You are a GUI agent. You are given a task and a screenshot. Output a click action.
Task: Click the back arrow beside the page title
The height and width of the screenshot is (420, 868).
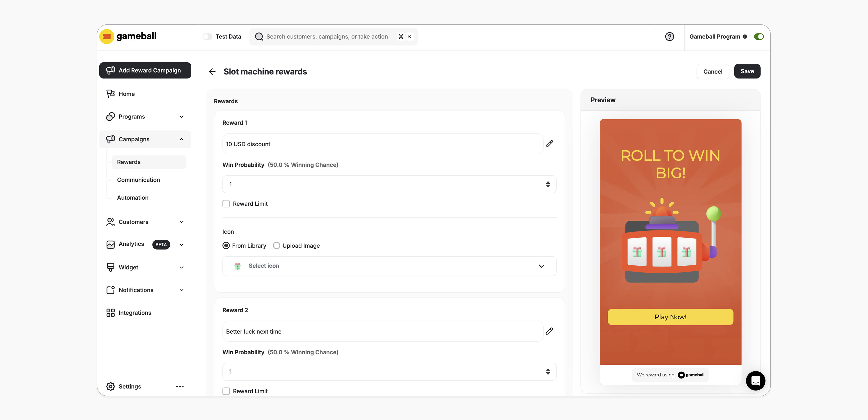tap(212, 72)
